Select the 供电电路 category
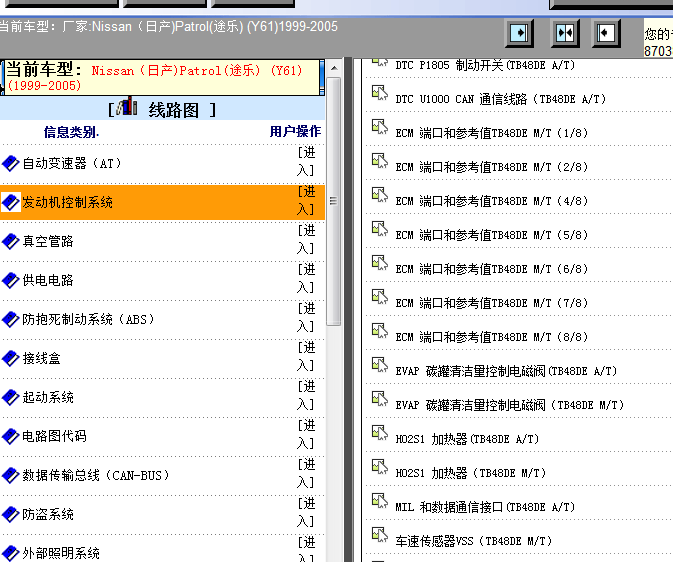Image resolution: width=673 pixels, height=562 pixels. point(48,280)
